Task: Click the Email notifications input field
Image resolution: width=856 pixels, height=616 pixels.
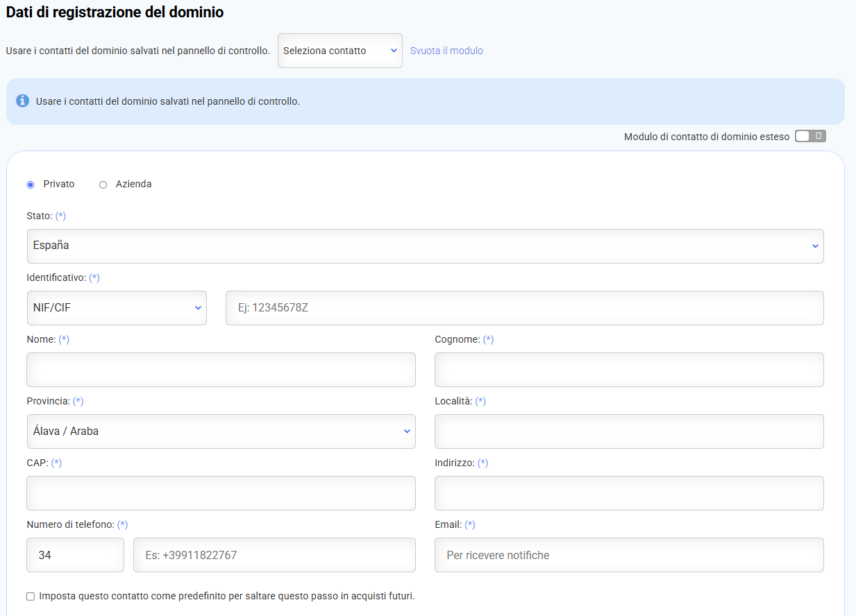Action: coord(628,555)
